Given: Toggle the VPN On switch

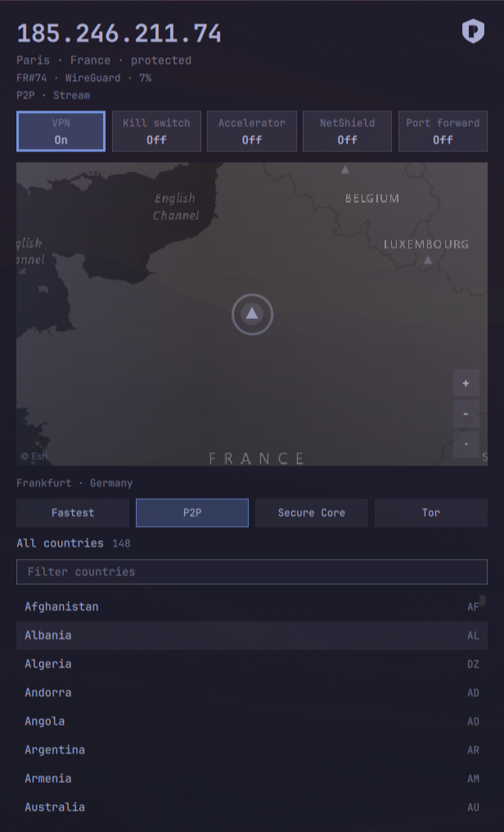Looking at the screenshot, I should [x=61, y=131].
